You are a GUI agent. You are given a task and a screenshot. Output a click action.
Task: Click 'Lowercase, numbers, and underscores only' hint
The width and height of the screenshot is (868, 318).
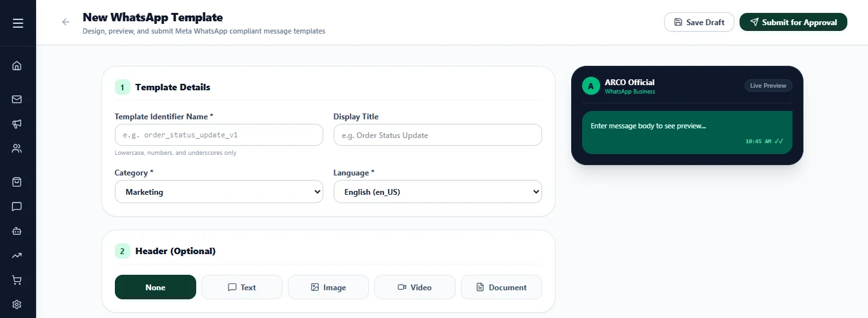point(176,153)
